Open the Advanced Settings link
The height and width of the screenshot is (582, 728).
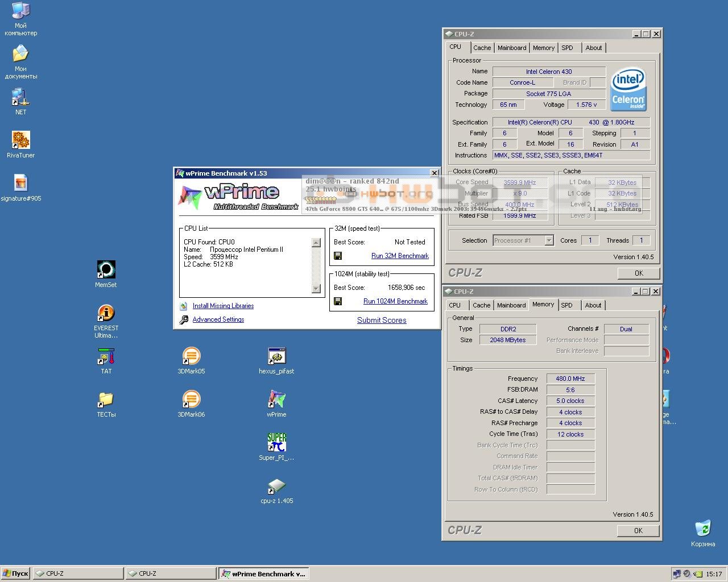(x=218, y=319)
